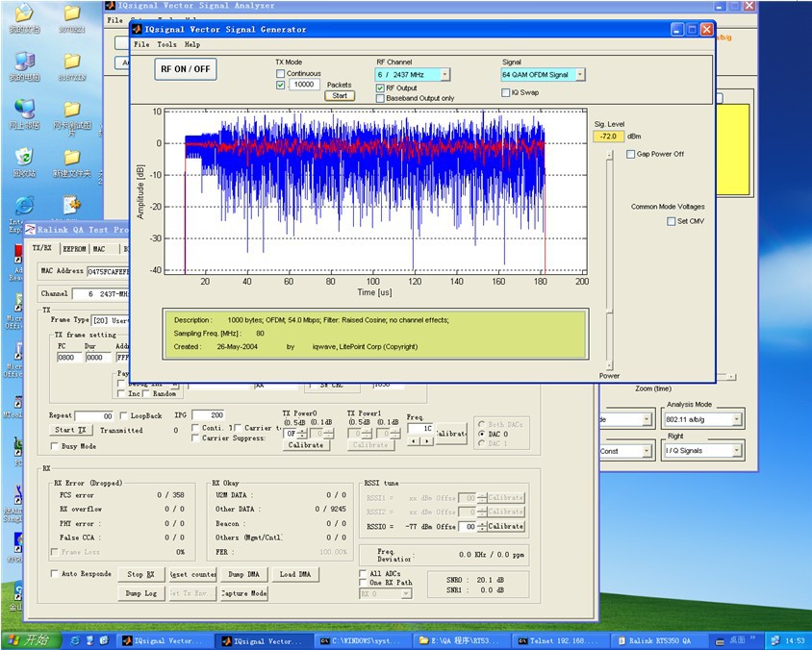Switch to Telnet 192.168 taskbar window

coord(560,640)
